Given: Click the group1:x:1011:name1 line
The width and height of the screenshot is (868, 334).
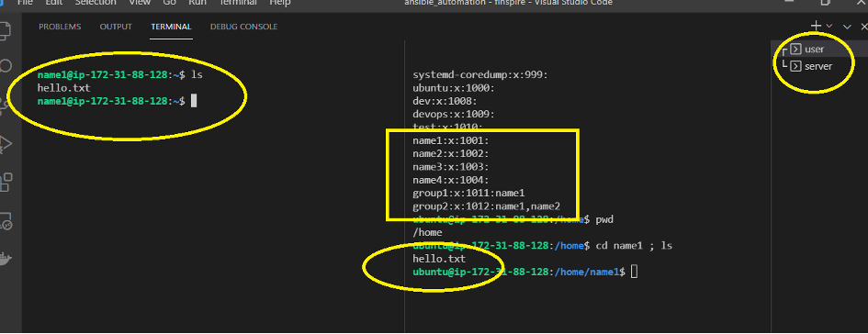Looking at the screenshot, I should 468,194.
